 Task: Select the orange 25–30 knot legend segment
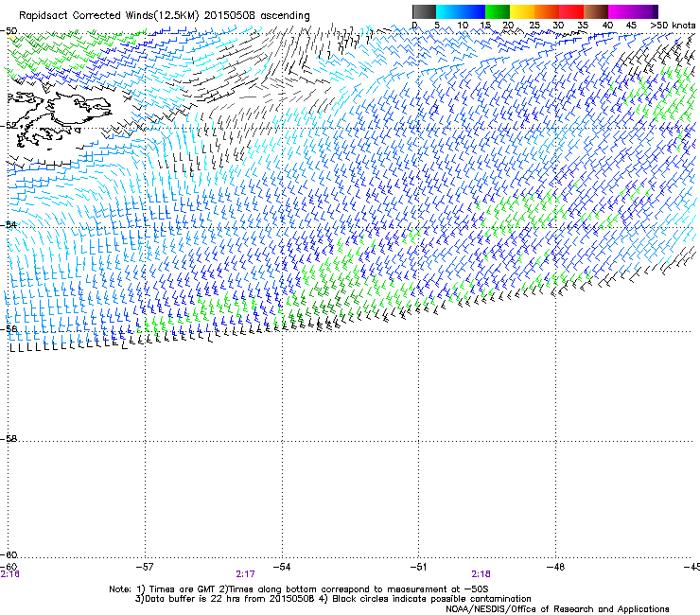pyautogui.click(x=547, y=11)
